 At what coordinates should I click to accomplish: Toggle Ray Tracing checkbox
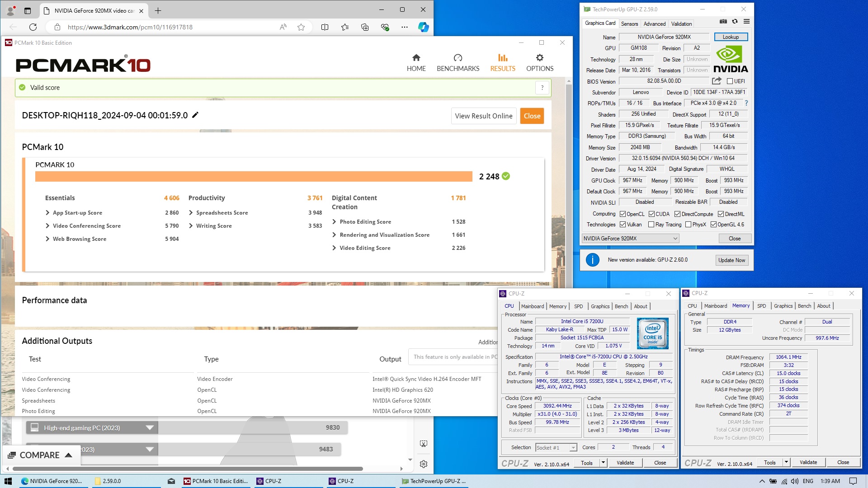click(651, 225)
